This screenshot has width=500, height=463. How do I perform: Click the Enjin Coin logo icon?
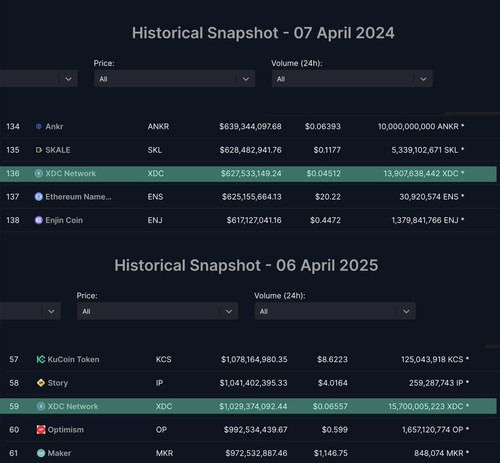coord(39,220)
